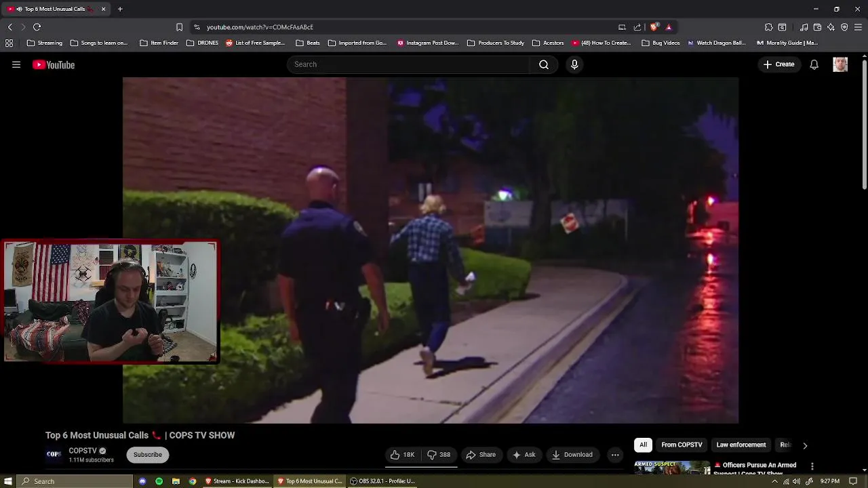Switch to OBS 32.0.1 taskbar window

coord(382,481)
